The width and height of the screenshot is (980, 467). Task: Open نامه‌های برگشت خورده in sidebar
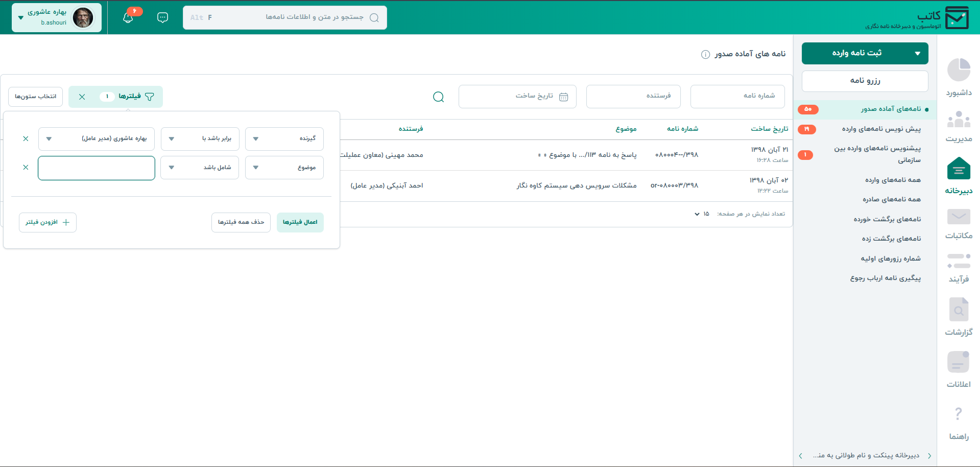(887, 219)
